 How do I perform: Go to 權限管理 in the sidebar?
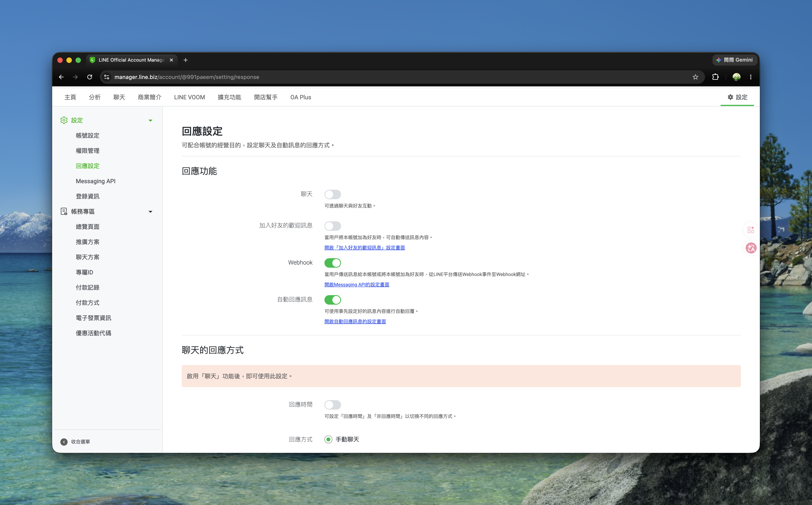click(x=87, y=151)
